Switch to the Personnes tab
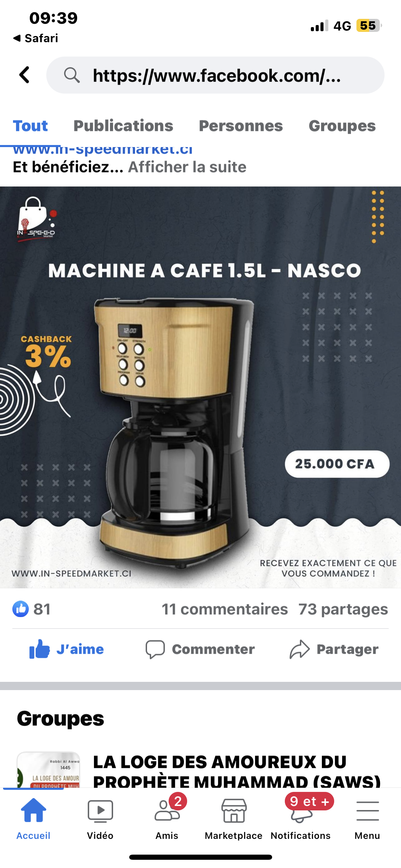The image size is (401, 868). click(241, 126)
